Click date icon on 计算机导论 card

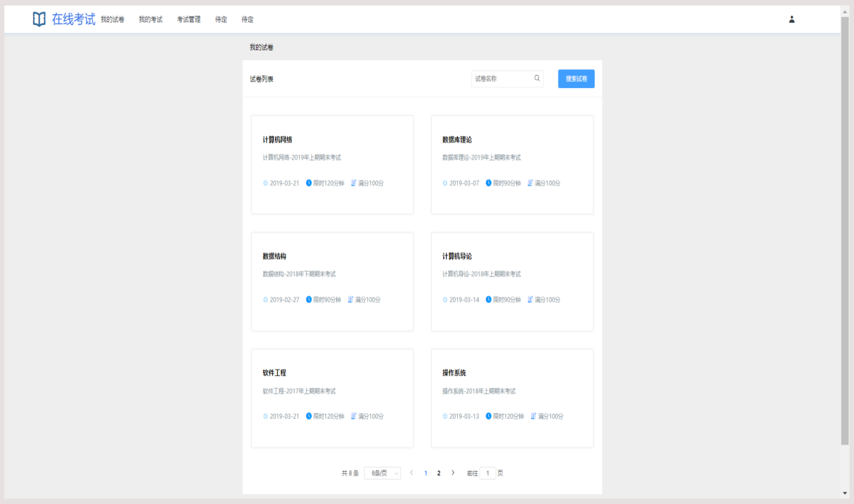pyautogui.click(x=445, y=300)
